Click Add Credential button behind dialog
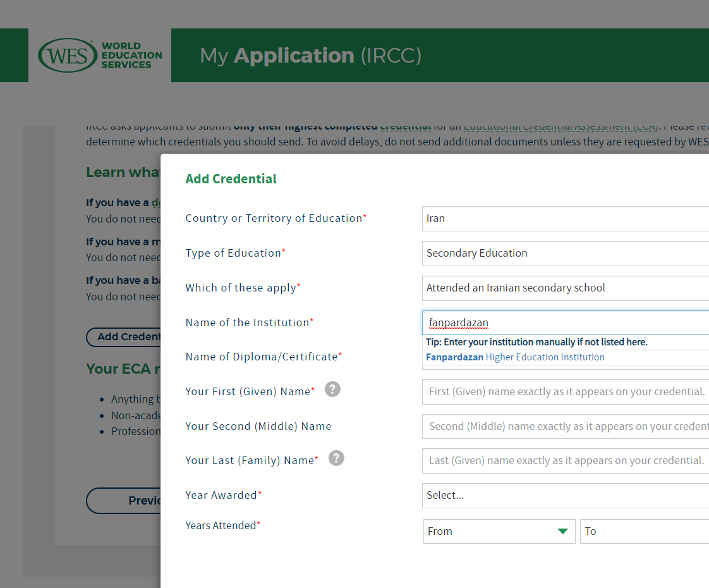The width and height of the screenshot is (709, 588). 123,337
